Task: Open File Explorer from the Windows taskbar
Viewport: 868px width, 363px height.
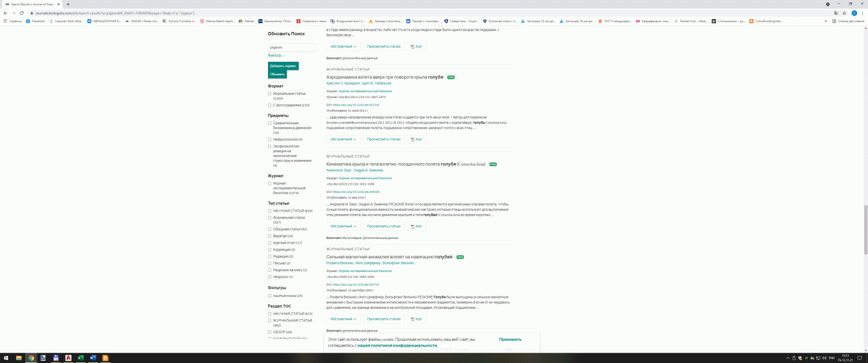Action: [x=18, y=358]
